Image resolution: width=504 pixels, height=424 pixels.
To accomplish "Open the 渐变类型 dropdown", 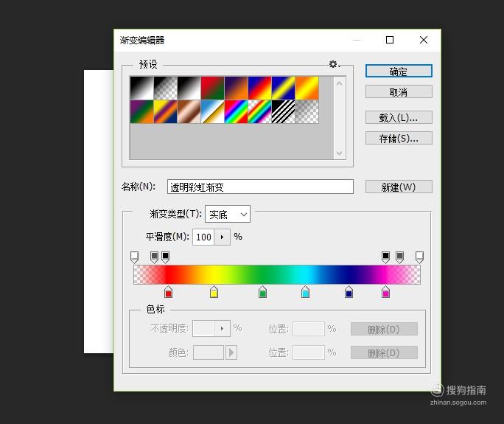I will click(x=228, y=215).
